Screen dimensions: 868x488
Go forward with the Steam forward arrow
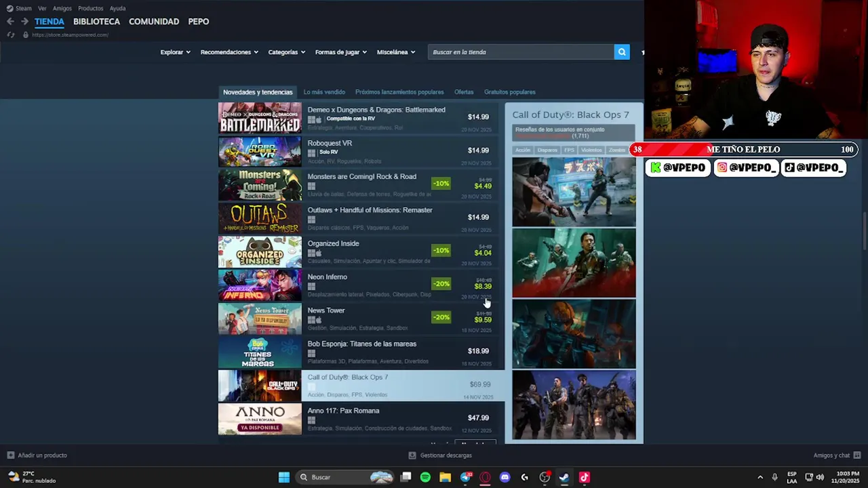(x=24, y=22)
